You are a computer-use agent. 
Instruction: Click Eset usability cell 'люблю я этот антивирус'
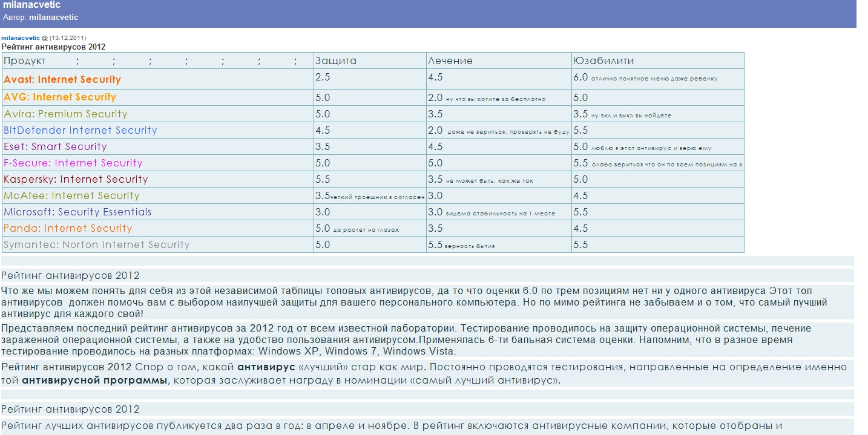[657, 146]
